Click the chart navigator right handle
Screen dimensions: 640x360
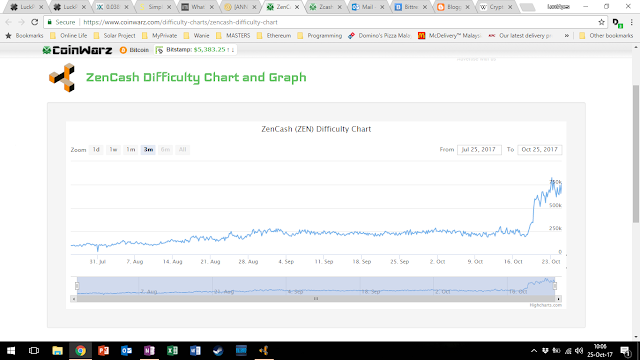[555, 286]
